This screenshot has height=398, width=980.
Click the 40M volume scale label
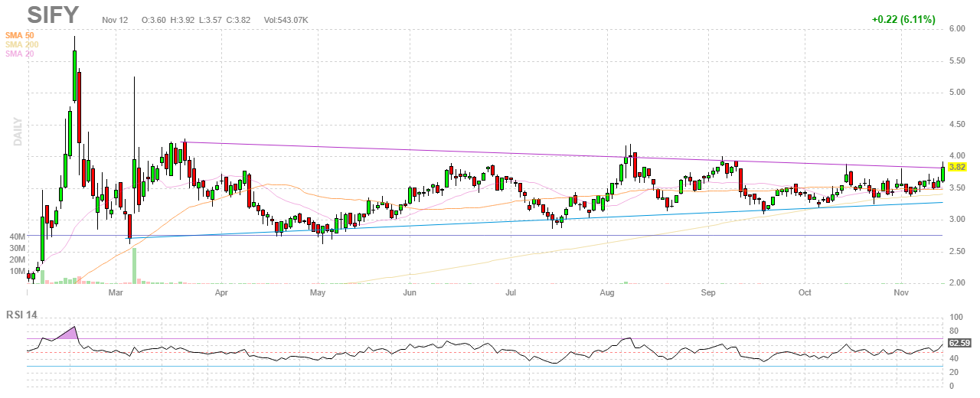point(18,237)
